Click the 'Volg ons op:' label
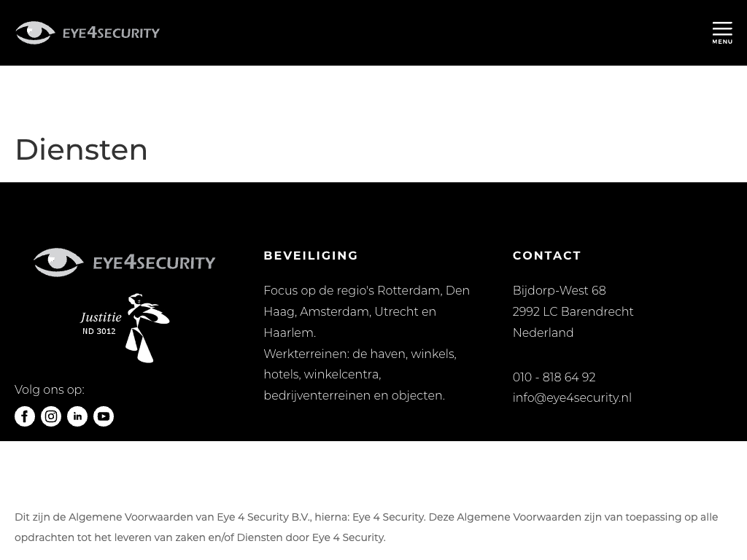Viewport: 747px width, 560px height. (x=50, y=390)
